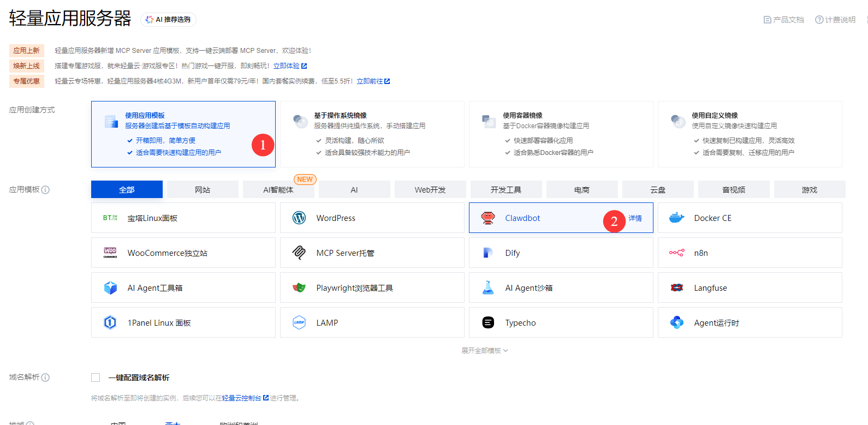Switch to the 音视频 tab
Viewport: 868px width, 425px height.
734,189
